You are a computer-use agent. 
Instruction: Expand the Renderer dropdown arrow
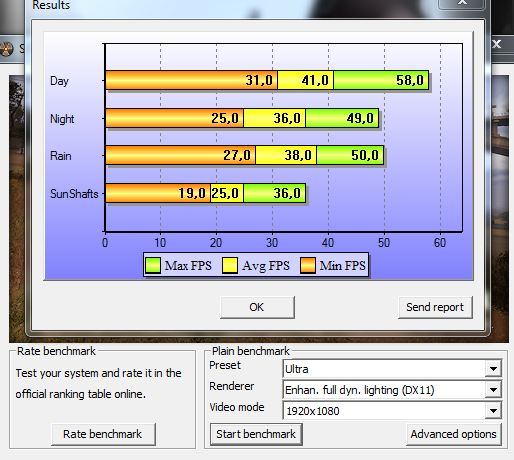pos(493,390)
